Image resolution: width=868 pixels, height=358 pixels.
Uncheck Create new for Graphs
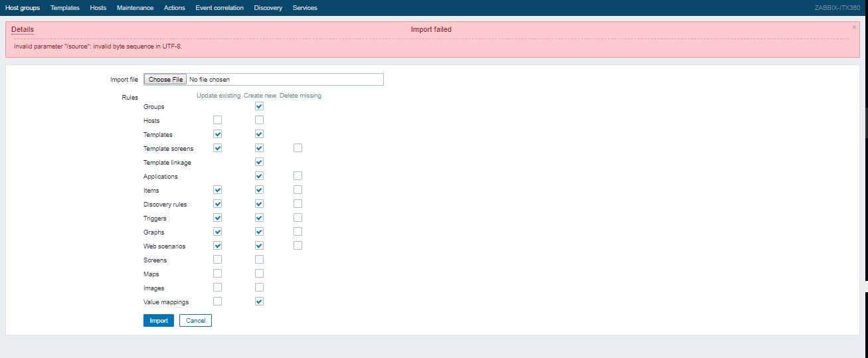(x=259, y=232)
